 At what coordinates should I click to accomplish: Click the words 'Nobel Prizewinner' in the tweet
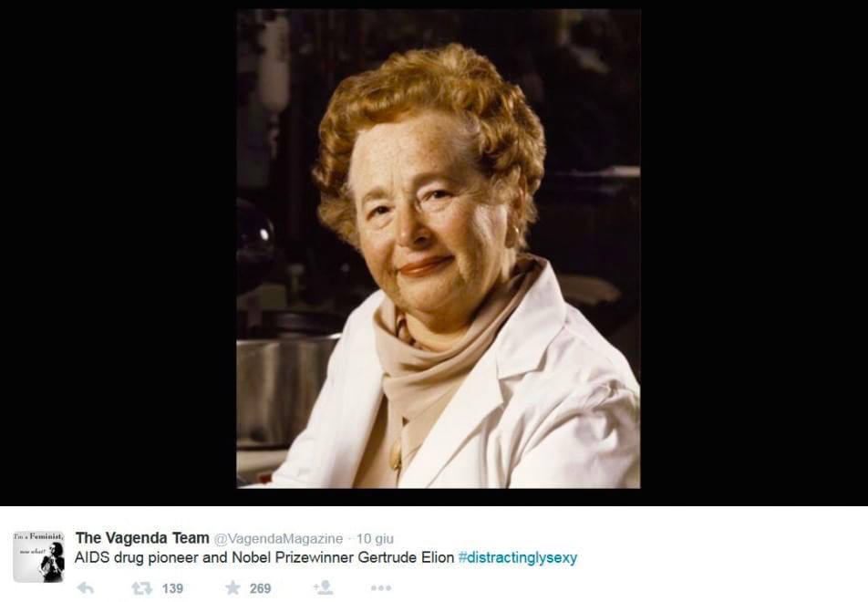pos(293,557)
